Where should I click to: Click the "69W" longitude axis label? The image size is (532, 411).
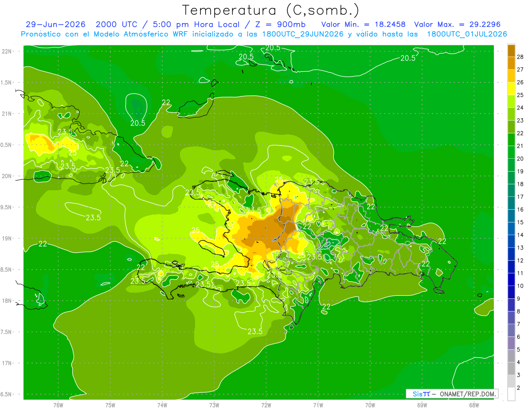click(x=422, y=405)
